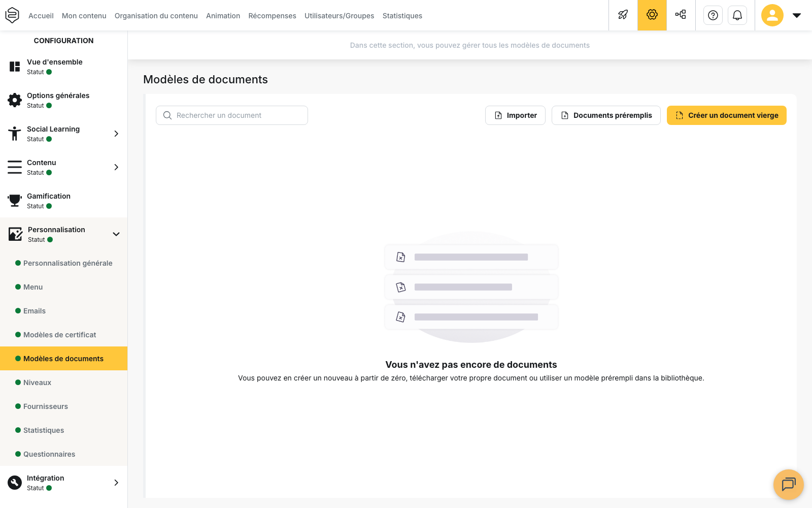Click Créer un document vierge button
This screenshot has height=508, width=812.
[727, 115]
